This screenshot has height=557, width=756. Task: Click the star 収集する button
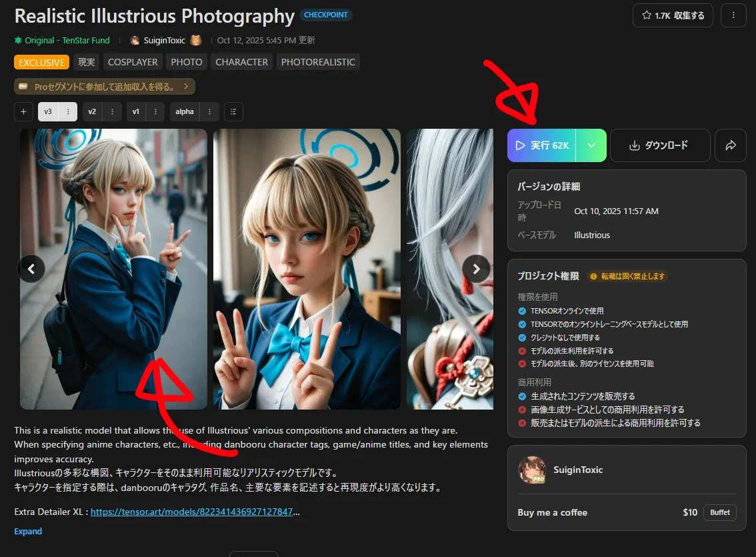tap(672, 15)
